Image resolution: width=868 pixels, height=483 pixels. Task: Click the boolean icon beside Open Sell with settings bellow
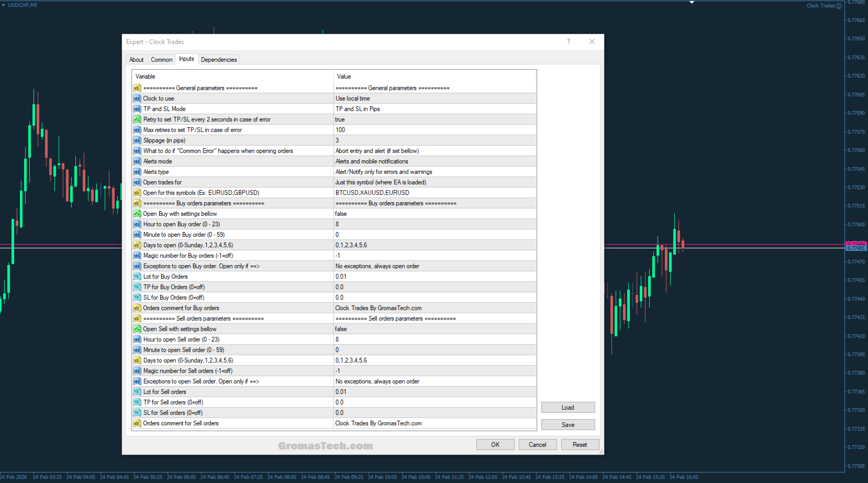coord(137,329)
